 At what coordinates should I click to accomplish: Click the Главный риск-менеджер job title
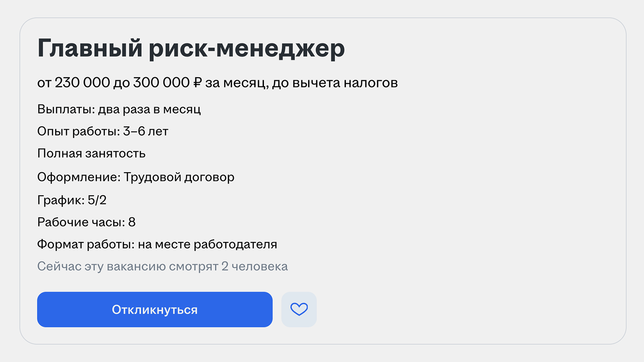191,48
